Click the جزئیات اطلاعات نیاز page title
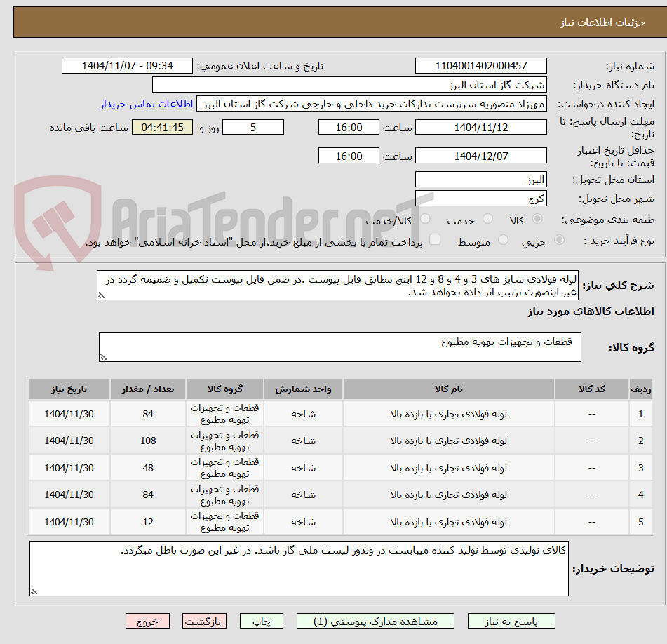The height and width of the screenshot is (644, 667). pyautogui.click(x=602, y=22)
